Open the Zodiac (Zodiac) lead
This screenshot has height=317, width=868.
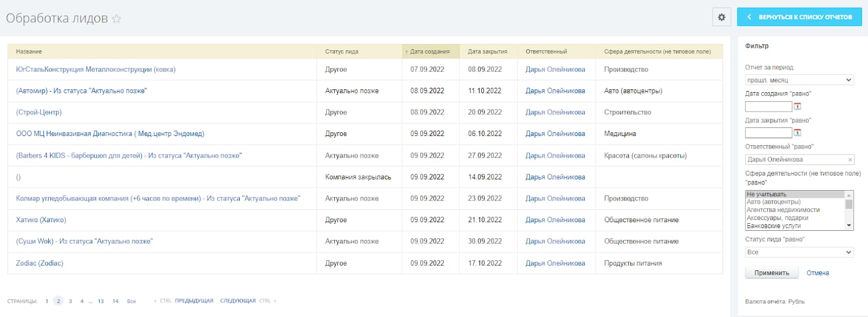click(x=40, y=263)
